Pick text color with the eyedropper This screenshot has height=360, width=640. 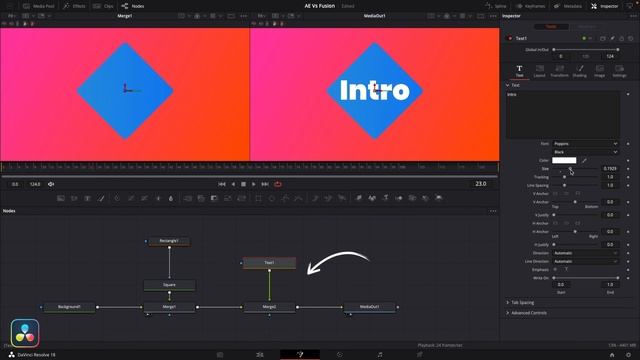[x=584, y=160]
